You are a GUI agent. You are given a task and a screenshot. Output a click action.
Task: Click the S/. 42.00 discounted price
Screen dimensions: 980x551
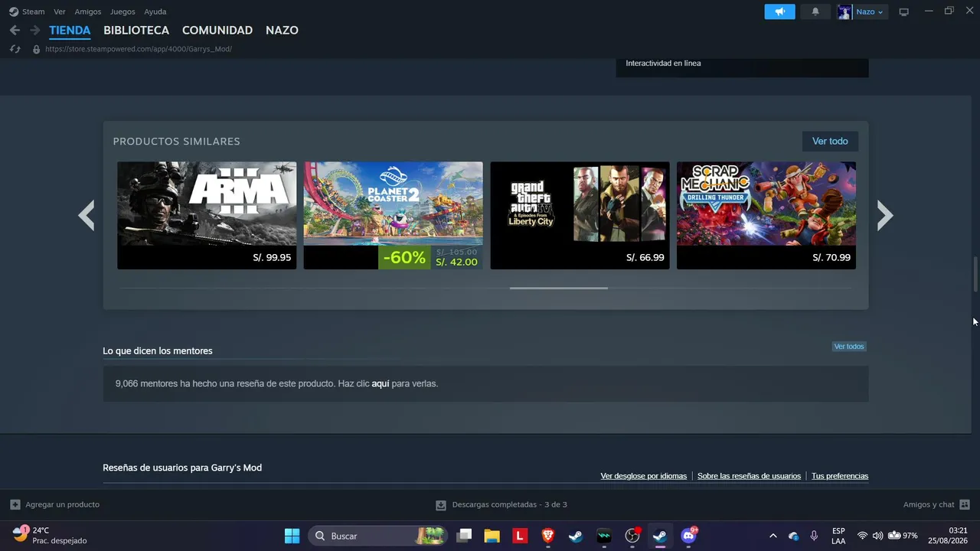456,262
